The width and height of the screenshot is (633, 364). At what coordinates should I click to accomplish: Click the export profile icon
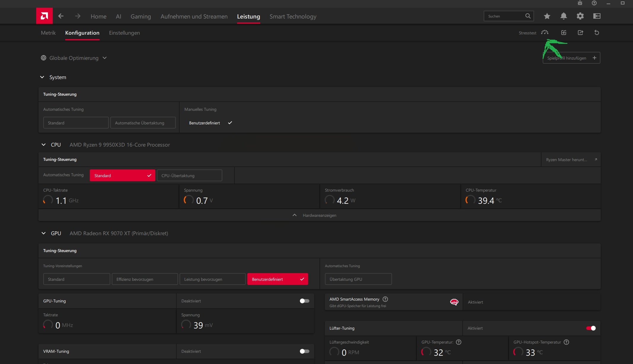581,33
